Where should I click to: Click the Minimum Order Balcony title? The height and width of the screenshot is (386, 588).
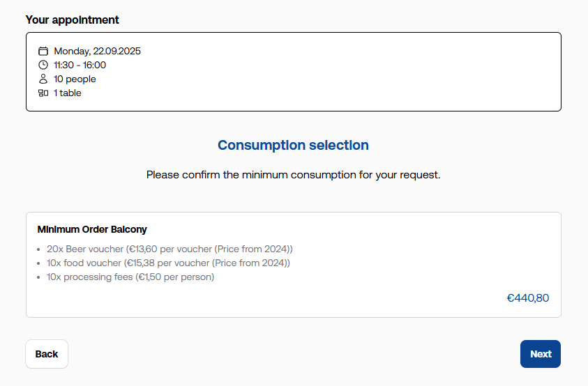(x=92, y=229)
